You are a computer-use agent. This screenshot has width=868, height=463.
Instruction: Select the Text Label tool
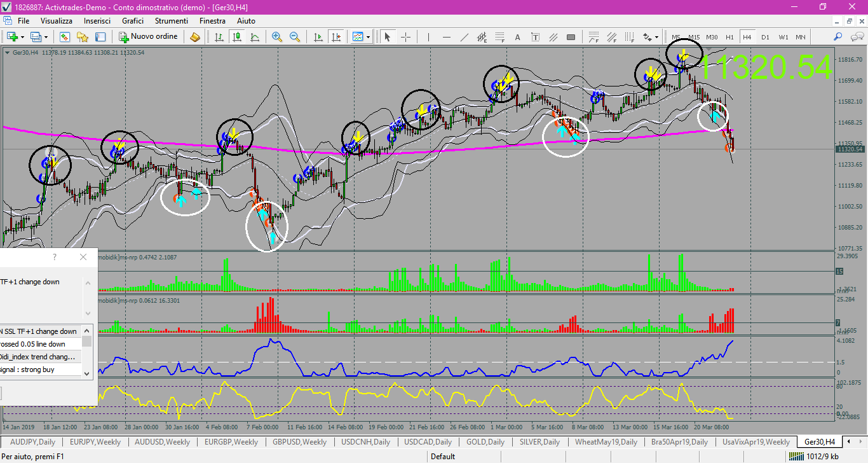pos(536,37)
